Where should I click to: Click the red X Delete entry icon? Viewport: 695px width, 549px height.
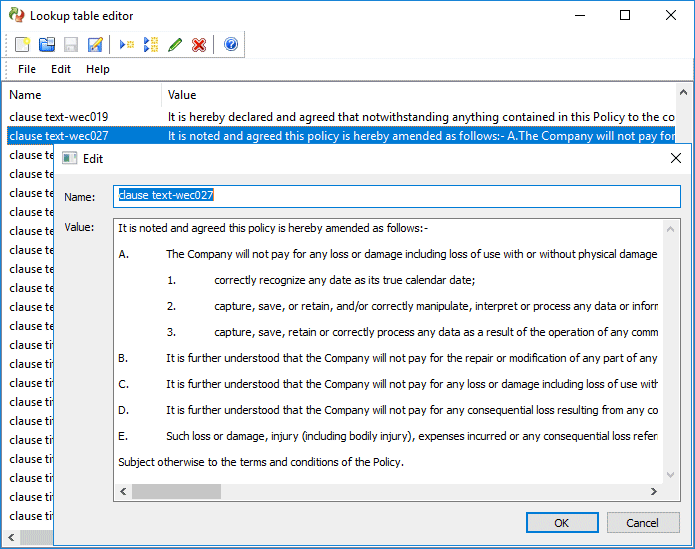(199, 44)
